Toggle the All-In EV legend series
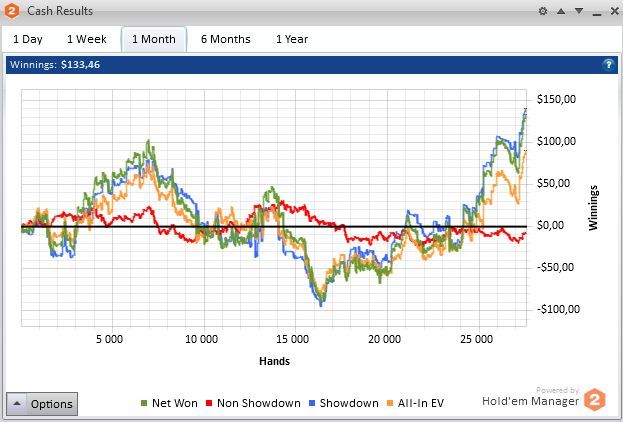The height and width of the screenshot is (422, 623). tap(415, 403)
